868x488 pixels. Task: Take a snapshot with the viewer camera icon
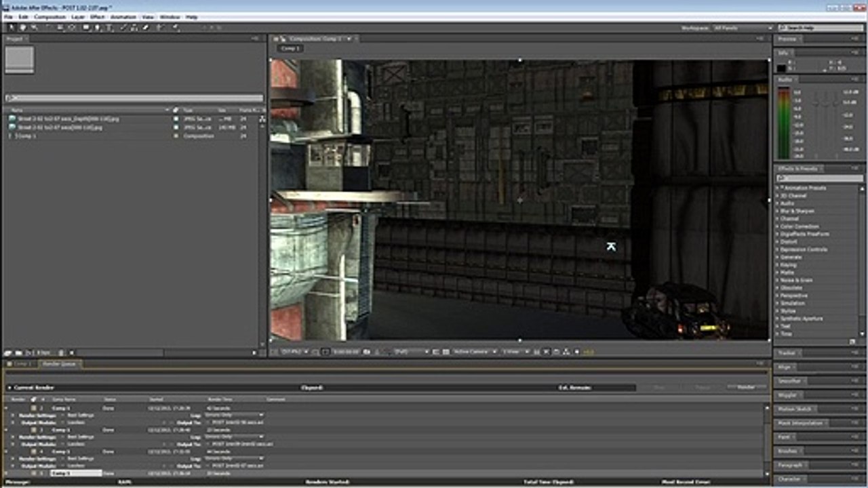(366, 352)
